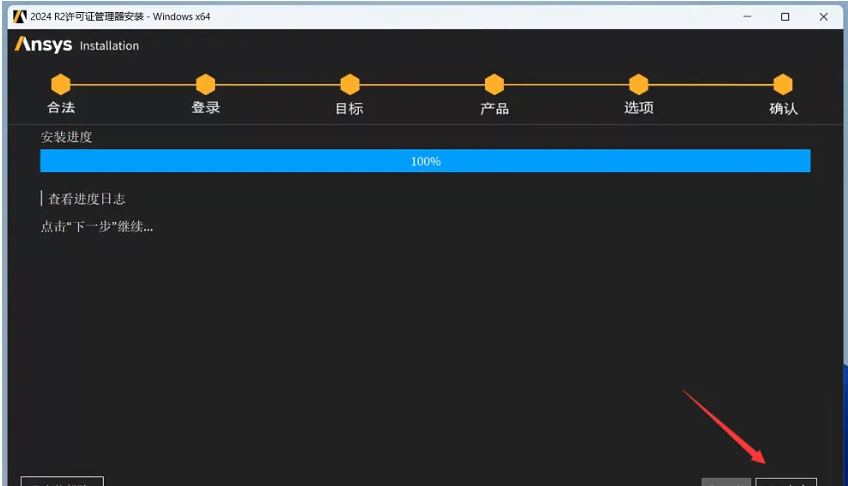Image resolution: width=848 pixels, height=486 pixels.
Task: Switch to the 目标 step label
Action: (x=349, y=108)
